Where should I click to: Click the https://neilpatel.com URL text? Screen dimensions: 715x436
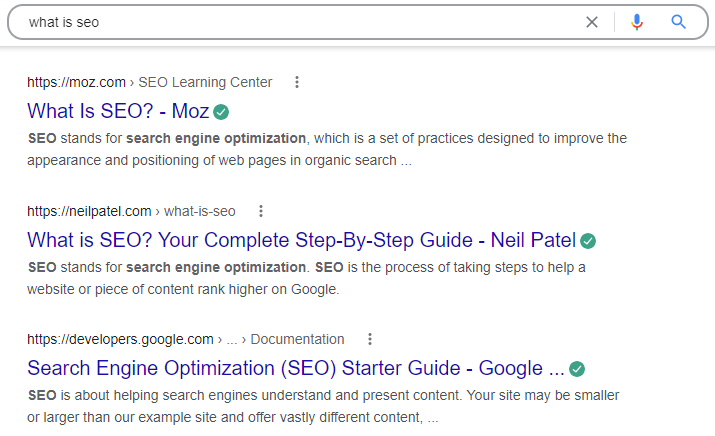coord(89,211)
